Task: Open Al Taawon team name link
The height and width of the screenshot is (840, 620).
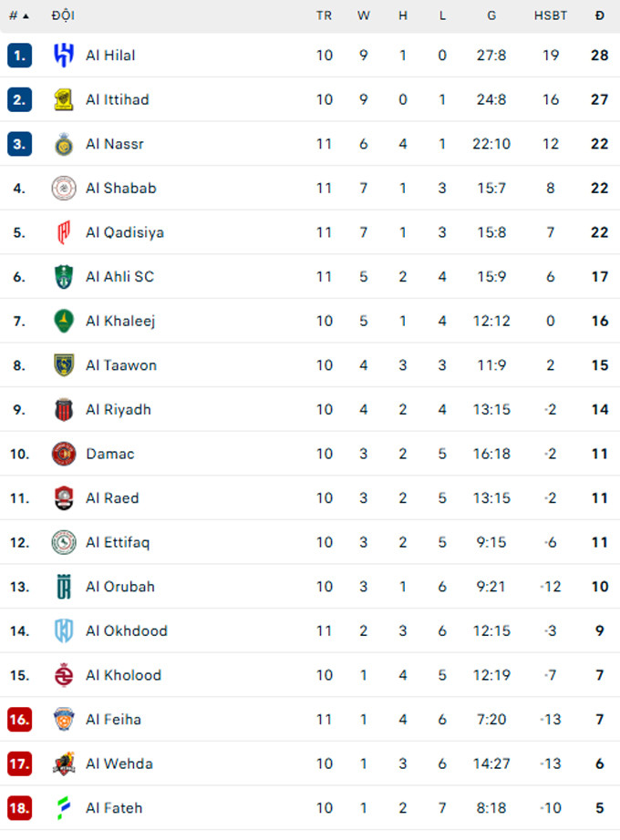Action: coord(121,365)
